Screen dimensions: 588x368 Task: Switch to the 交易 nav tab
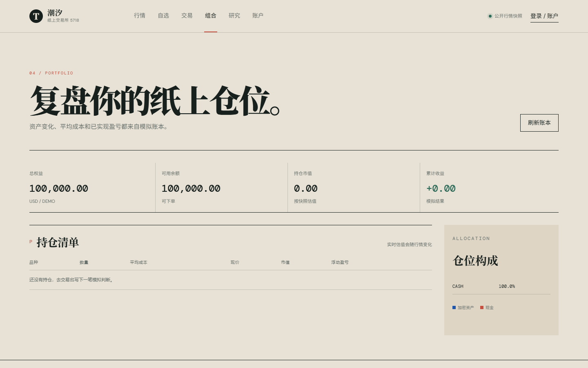click(187, 16)
